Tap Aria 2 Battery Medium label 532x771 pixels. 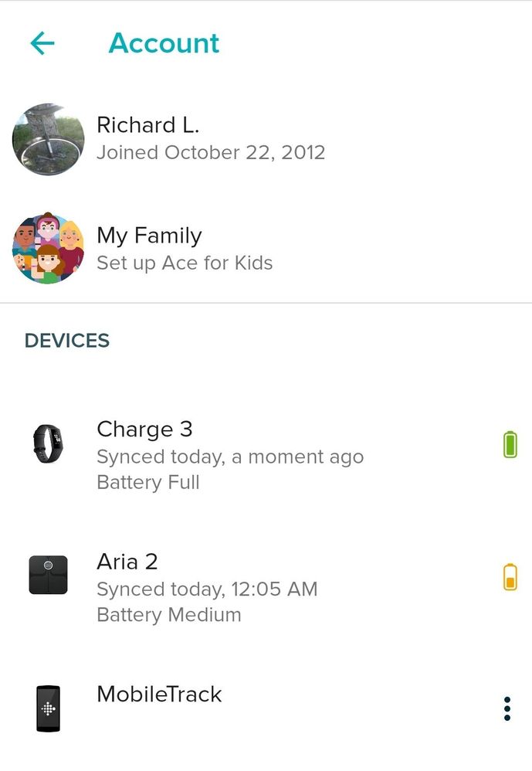[x=169, y=615]
